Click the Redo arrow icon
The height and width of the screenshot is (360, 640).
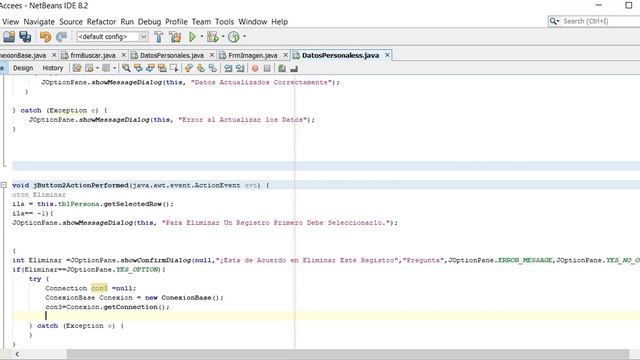click(61, 37)
